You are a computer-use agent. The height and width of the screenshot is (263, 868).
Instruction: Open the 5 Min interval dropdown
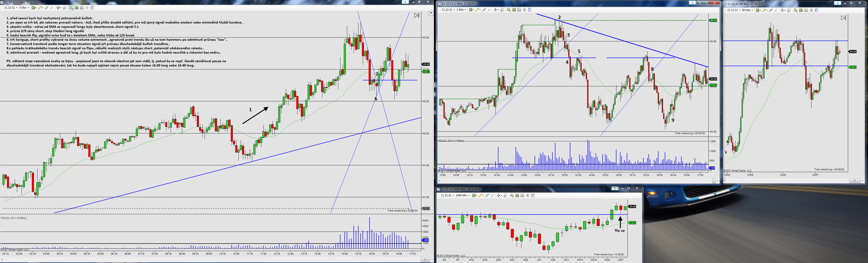24,8
